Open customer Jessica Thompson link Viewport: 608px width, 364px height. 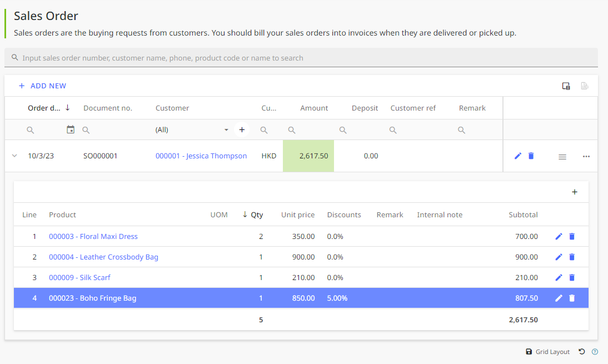coord(201,156)
